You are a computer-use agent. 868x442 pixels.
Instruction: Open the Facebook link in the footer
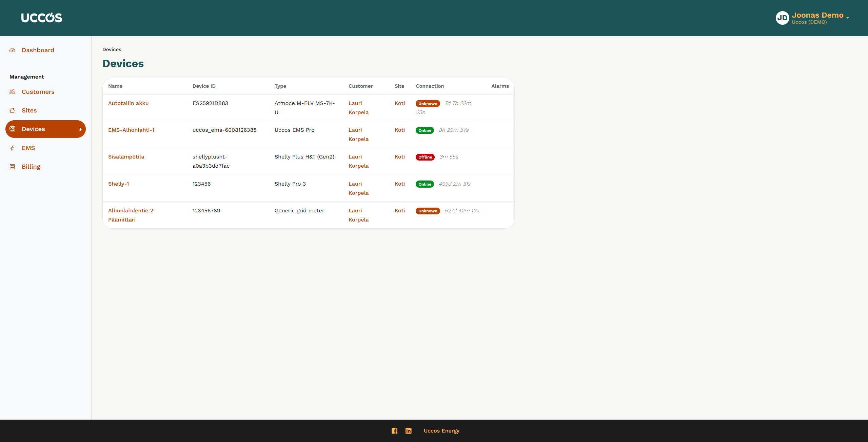[394, 431]
